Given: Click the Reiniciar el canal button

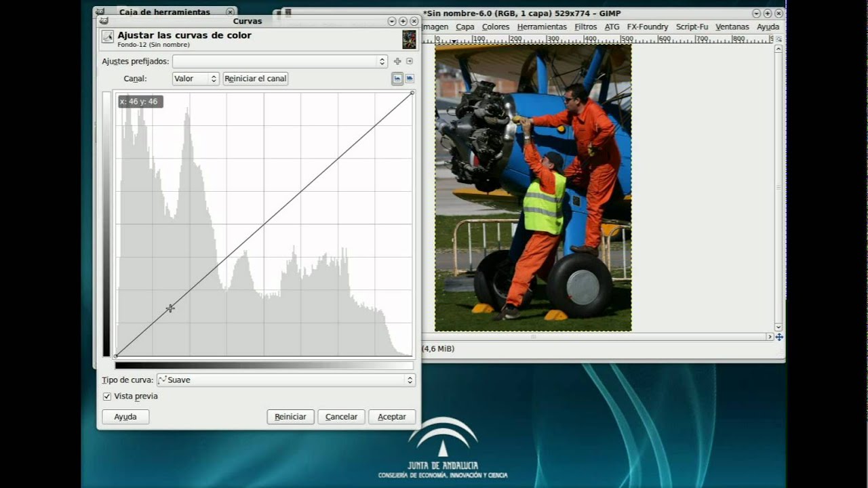Looking at the screenshot, I should [x=256, y=79].
